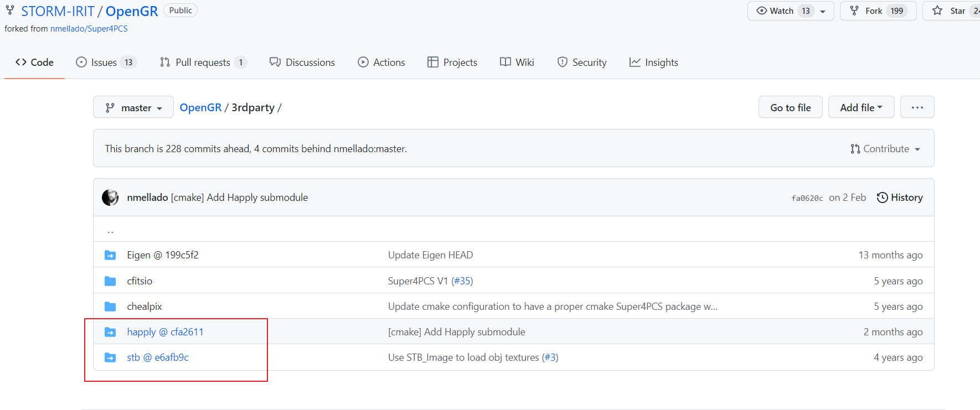Viewport: 980px width, 410px height.
Task: Open the Eigen @ 199c5f2 submodule
Action: click(x=163, y=255)
